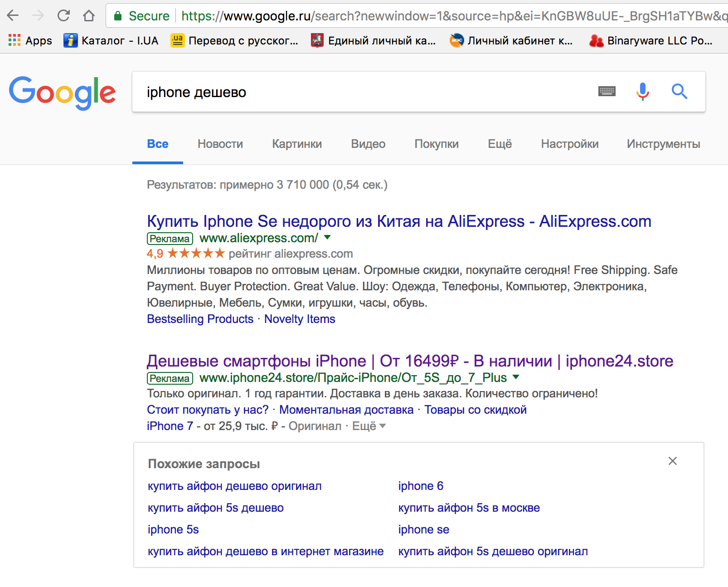Search the iphone 6 related query
Viewport: 728px width, 587px height.
pyautogui.click(x=421, y=486)
